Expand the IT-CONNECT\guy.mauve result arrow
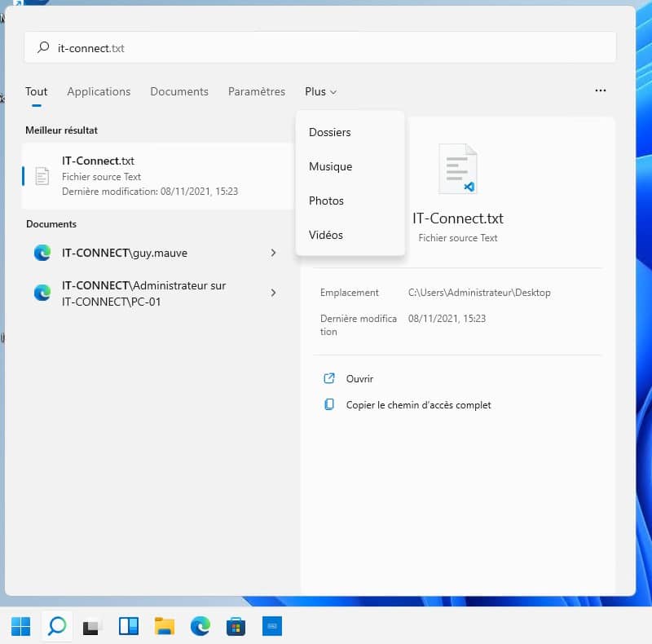The image size is (652, 644). point(273,254)
